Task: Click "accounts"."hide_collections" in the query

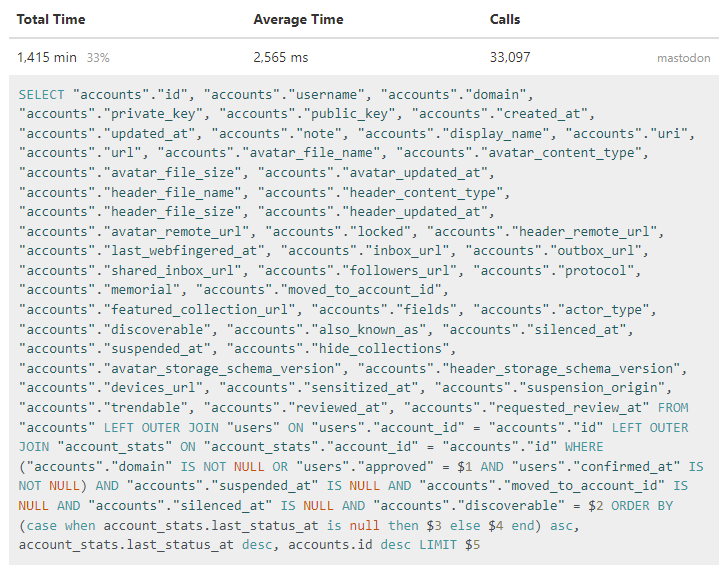Action: [338, 349]
